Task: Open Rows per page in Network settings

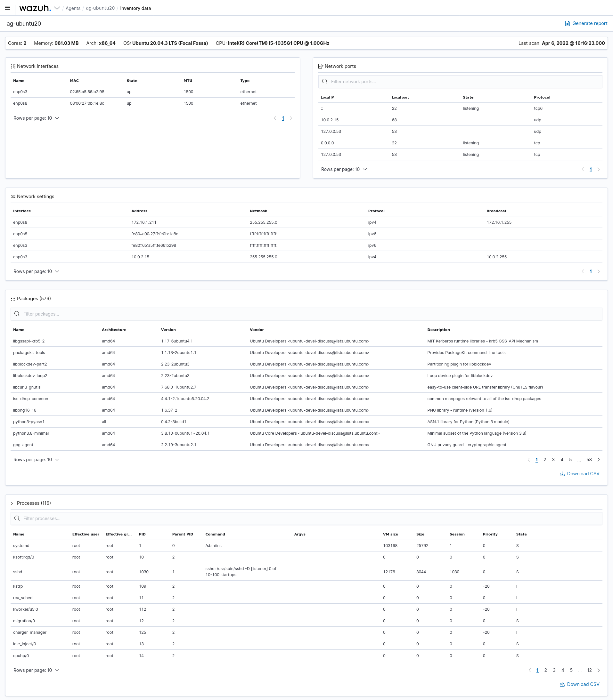Action: 36,271
